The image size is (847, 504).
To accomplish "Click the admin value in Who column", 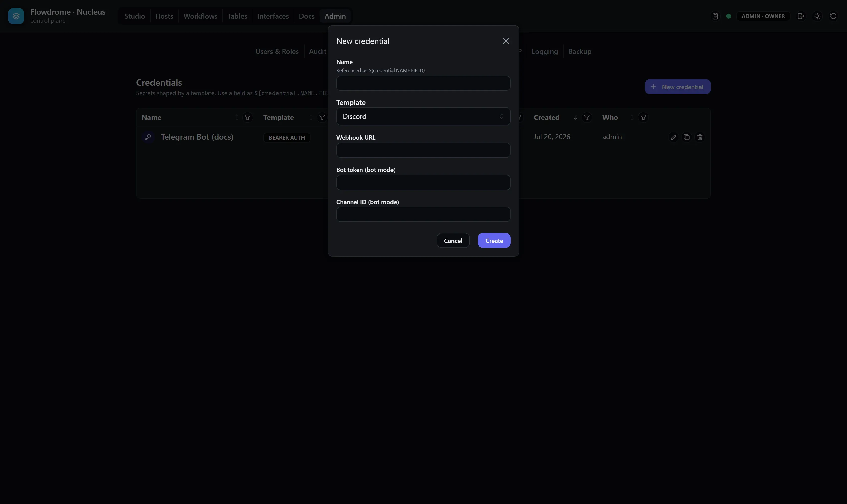I will point(612,137).
